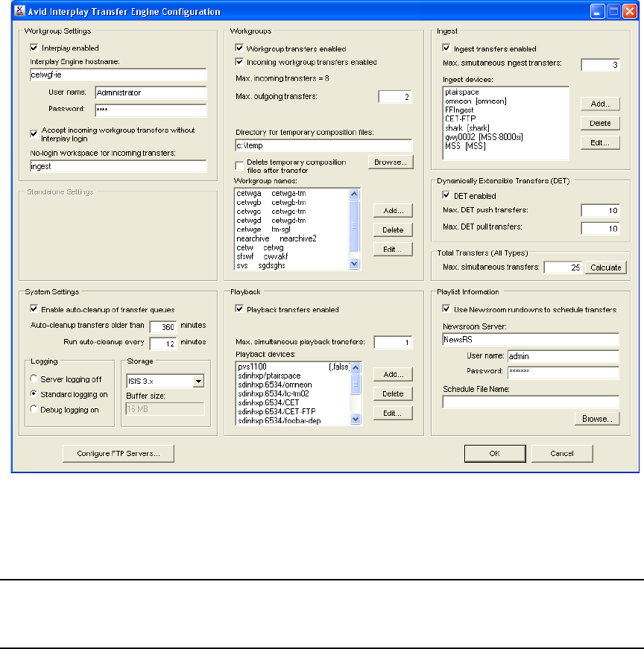Click the No-login workspace field
This screenshot has width=644, height=649.
tap(118, 166)
